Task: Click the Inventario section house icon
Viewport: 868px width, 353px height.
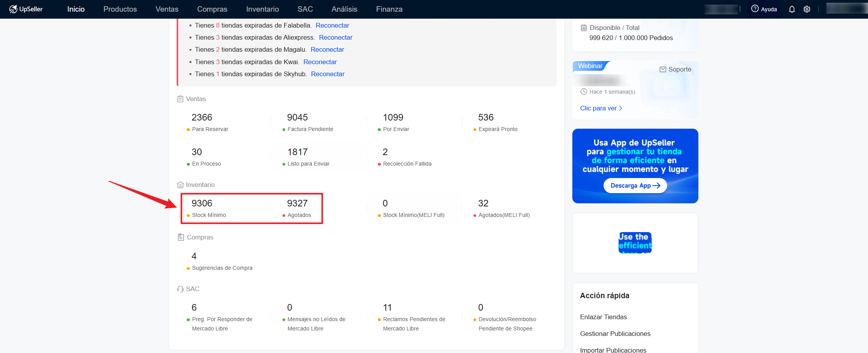Action: pyautogui.click(x=180, y=185)
